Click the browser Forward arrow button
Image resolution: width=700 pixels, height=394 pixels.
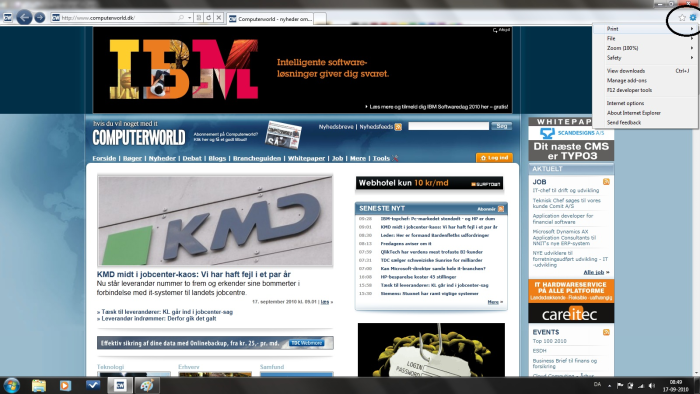[x=40, y=17]
